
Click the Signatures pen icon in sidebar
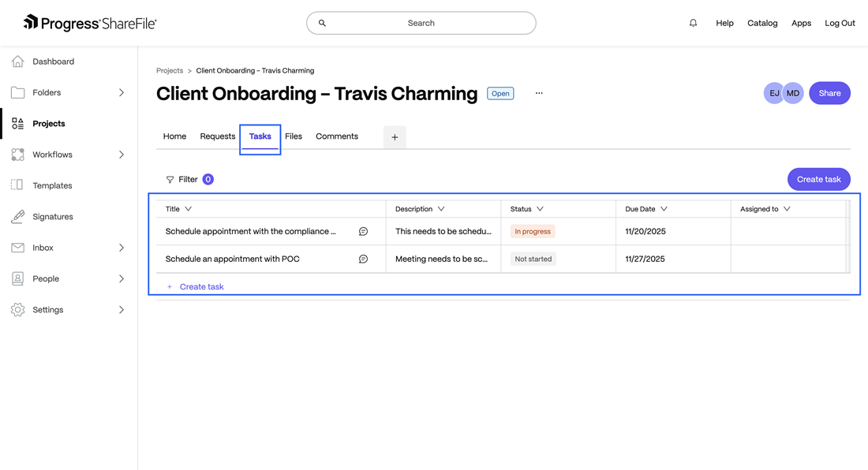[x=17, y=217]
